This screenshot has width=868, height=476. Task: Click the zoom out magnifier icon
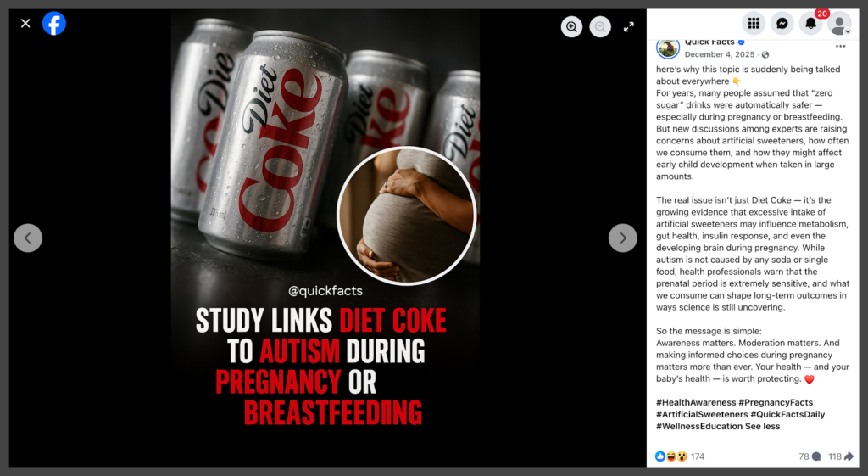tap(600, 27)
